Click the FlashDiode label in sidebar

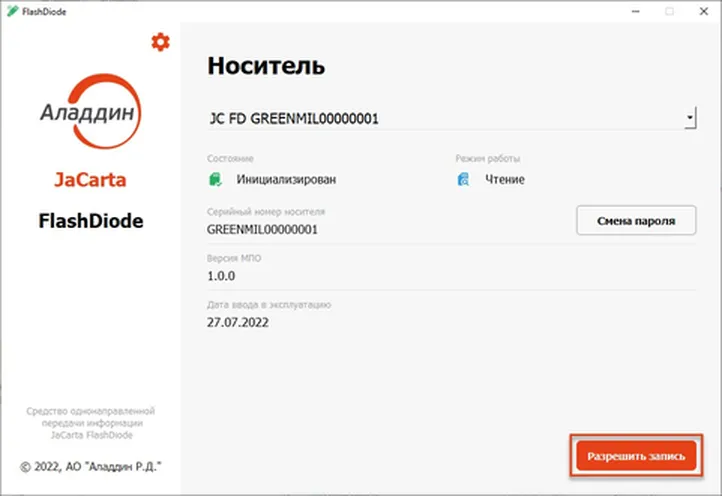point(91,221)
